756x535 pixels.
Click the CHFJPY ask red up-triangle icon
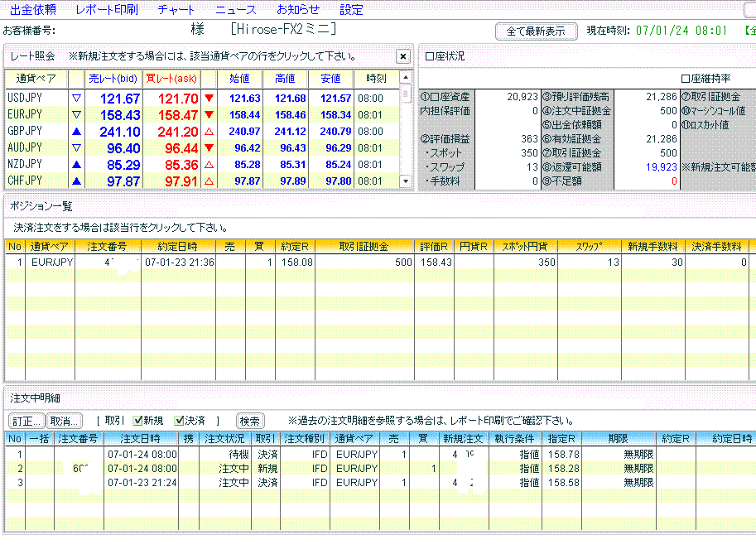[x=209, y=181]
